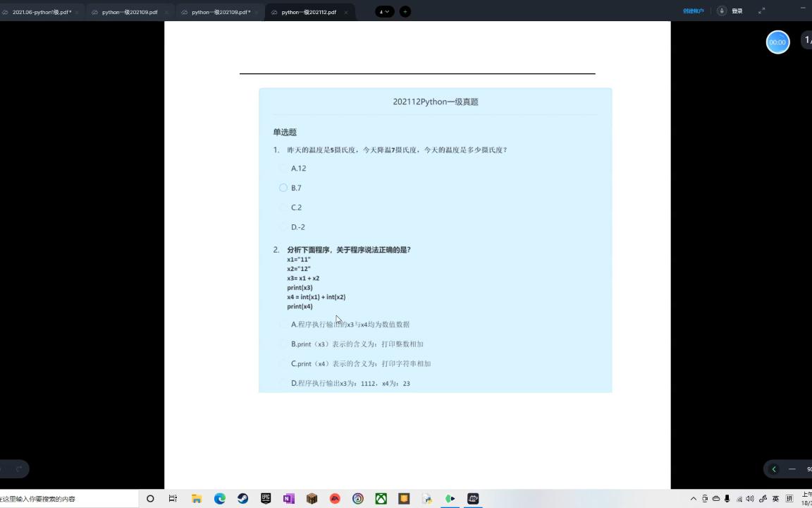This screenshot has height=508, width=812.
Task: Select answer B.7 for question one
Action: point(283,188)
